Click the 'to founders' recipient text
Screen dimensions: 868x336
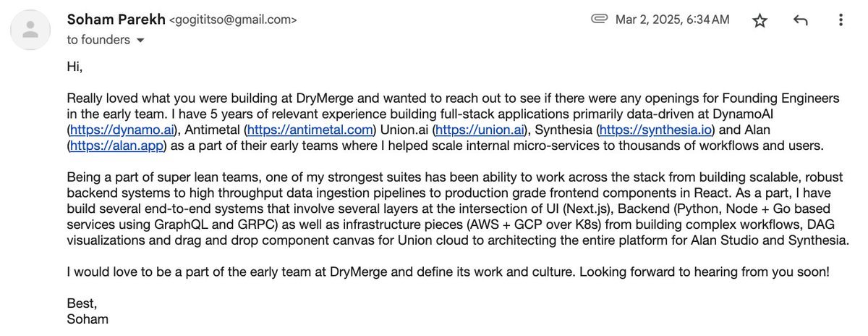98,41
